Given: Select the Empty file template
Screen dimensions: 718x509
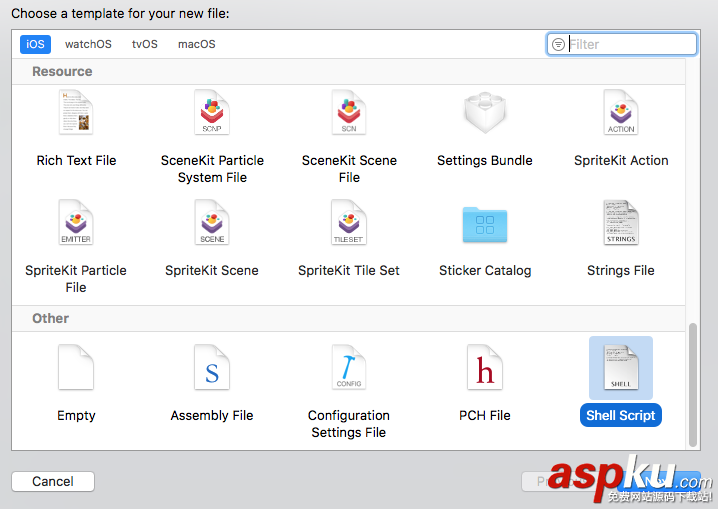Looking at the screenshot, I should click(76, 368).
